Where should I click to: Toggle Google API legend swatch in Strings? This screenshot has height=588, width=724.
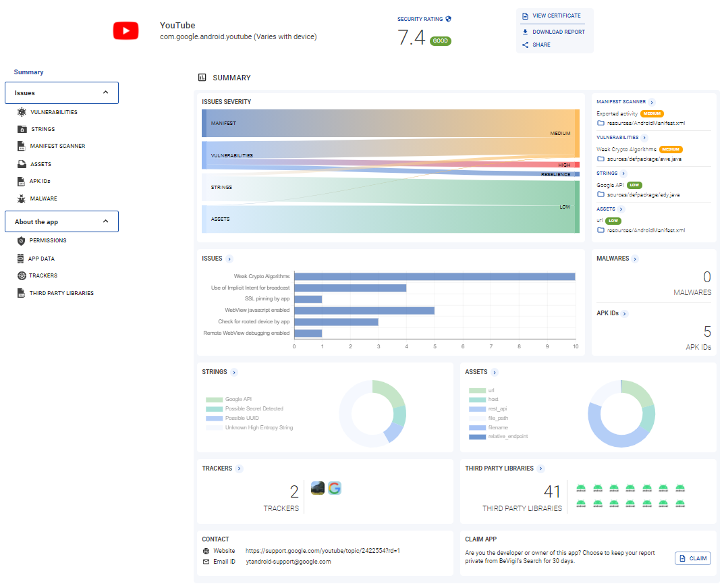[x=215, y=400]
